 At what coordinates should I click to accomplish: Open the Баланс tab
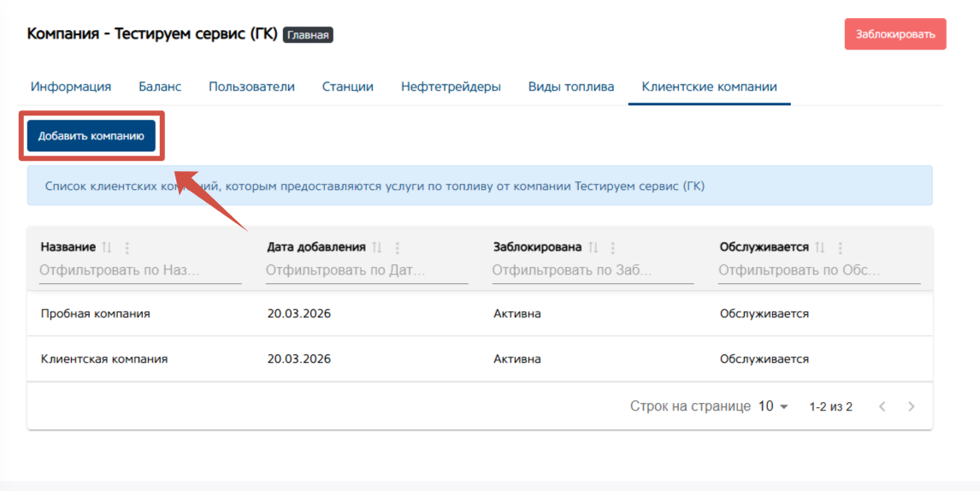pyautogui.click(x=160, y=86)
